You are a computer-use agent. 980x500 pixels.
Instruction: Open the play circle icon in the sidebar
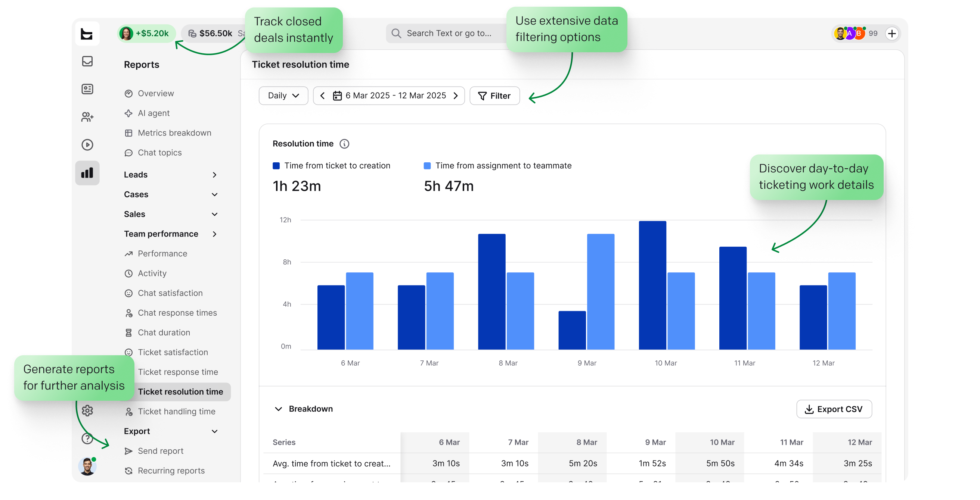[87, 144]
